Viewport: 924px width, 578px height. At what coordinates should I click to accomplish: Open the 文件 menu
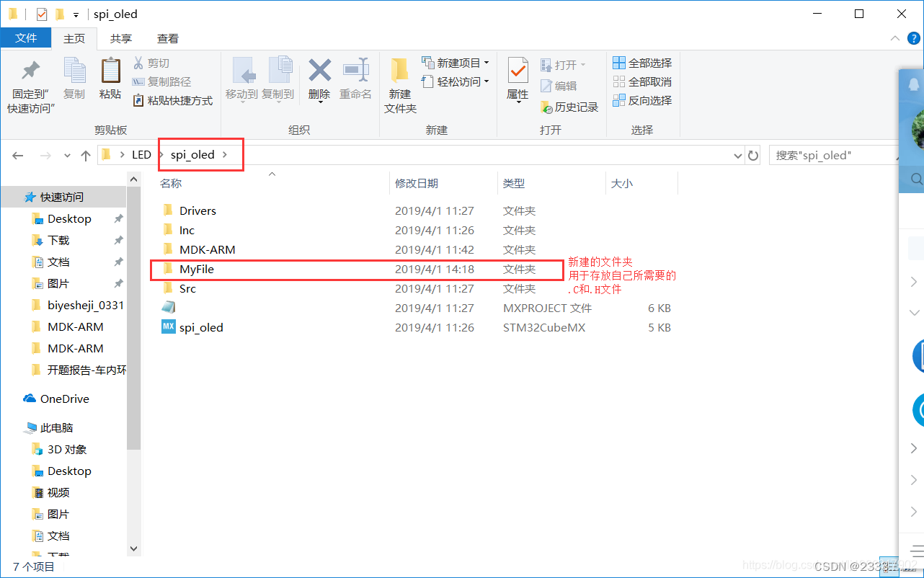point(26,38)
